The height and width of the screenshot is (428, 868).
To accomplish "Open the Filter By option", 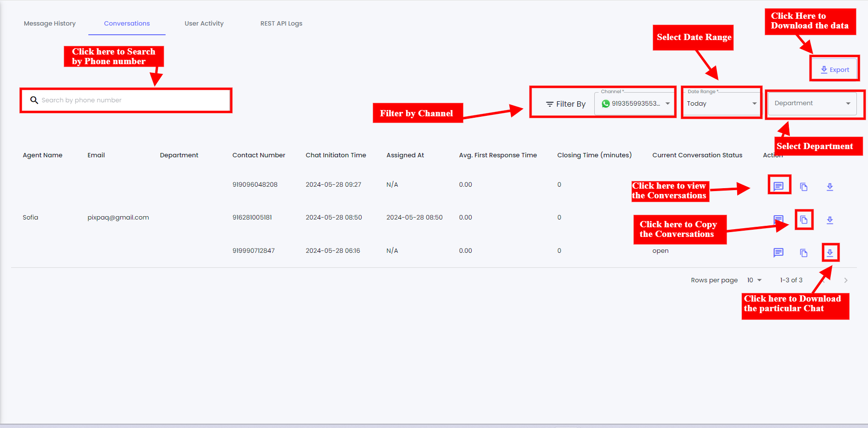I will pos(565,104).
